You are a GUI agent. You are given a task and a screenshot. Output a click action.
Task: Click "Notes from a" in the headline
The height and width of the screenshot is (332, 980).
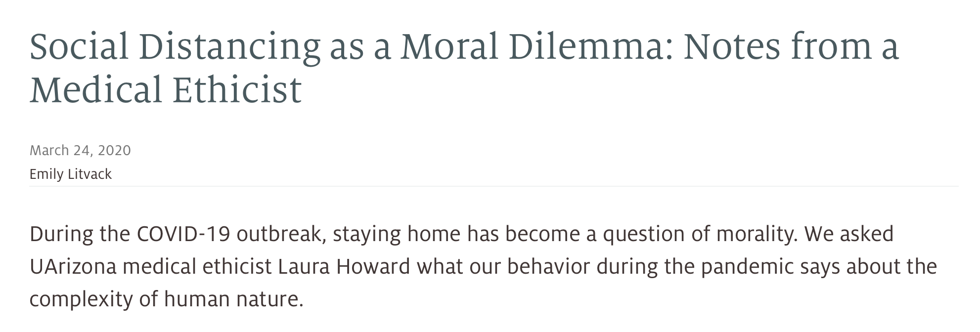point(791,46)
